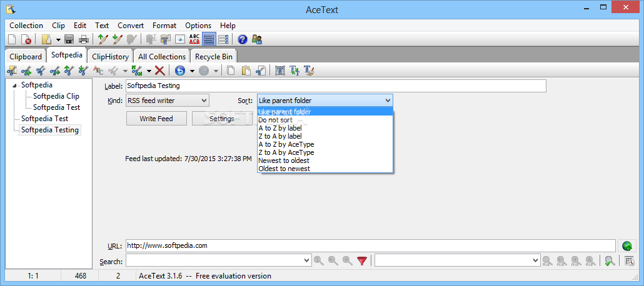
Task: Click the T with paintbrush format icon
Action: click(x=308, y=71)
